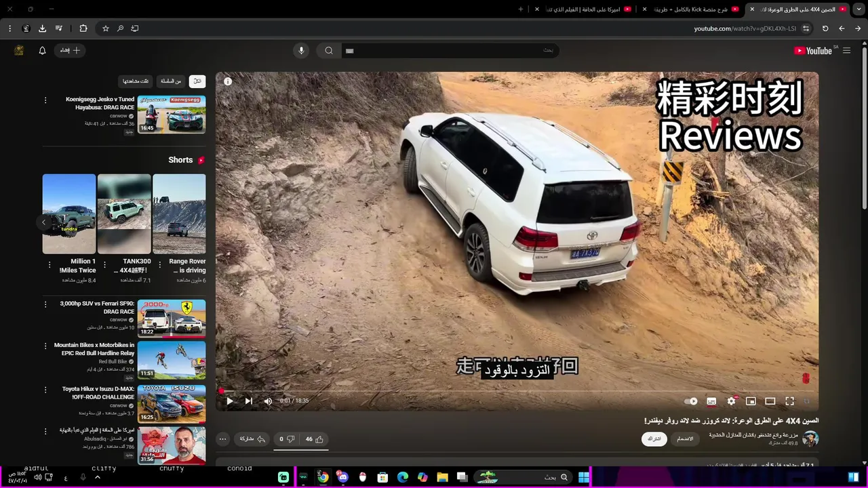
Task: Subscribe with the اشتراك button
Action: click(654, 439)
